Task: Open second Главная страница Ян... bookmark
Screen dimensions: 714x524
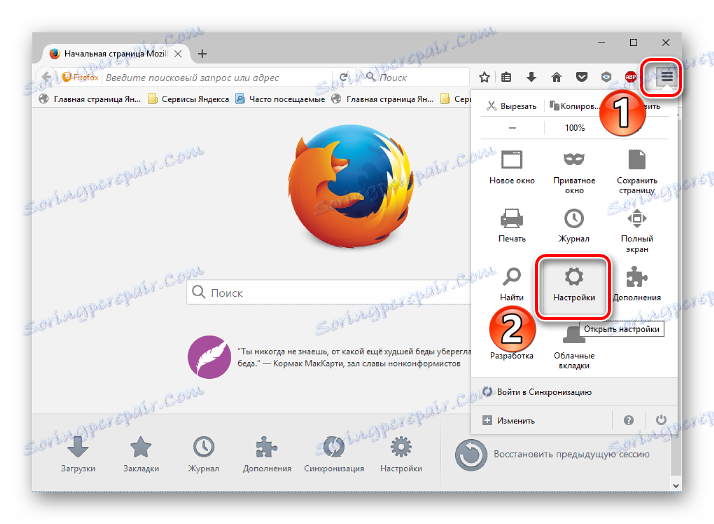Action: click(x=382, y=99)
